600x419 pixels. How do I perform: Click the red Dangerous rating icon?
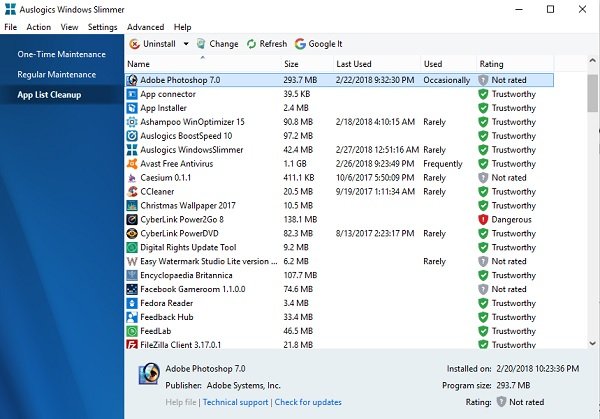coord(482,219)
